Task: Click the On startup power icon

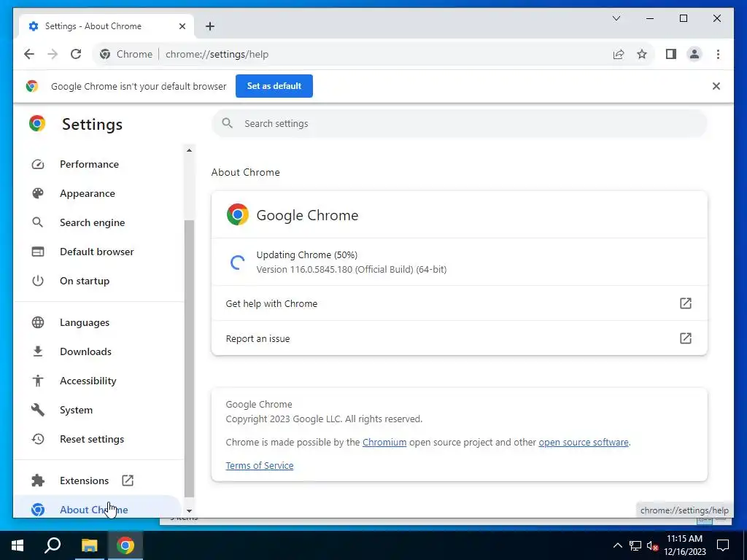Action: point(38,281)
